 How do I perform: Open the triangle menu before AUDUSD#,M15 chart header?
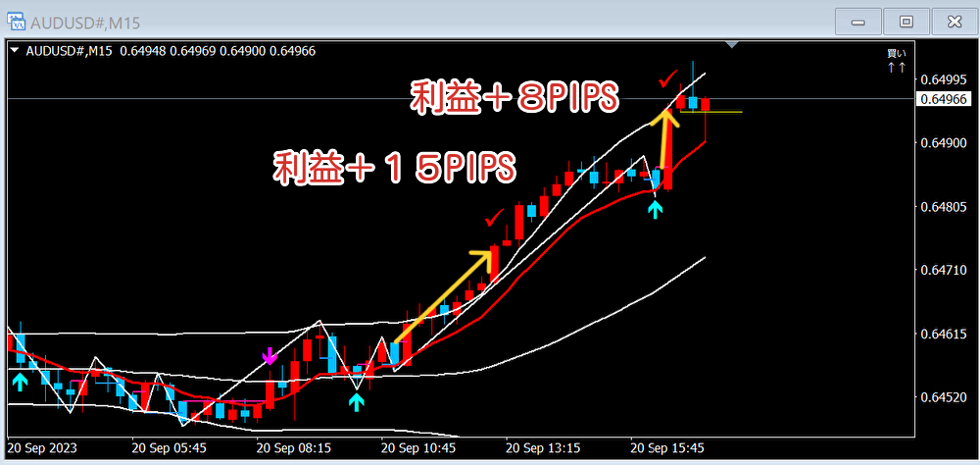pos(17,51)
